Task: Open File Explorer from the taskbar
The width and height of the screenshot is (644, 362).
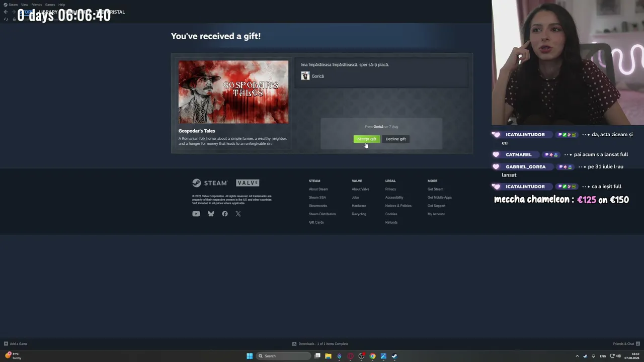Action: [328, 356]
